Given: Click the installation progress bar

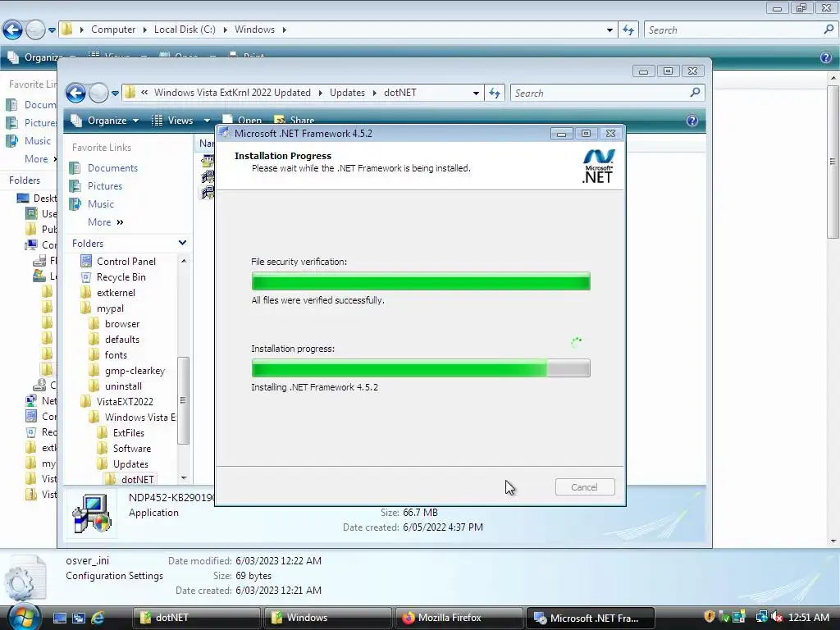Looking at the screenshot, I should coord(421,368).
